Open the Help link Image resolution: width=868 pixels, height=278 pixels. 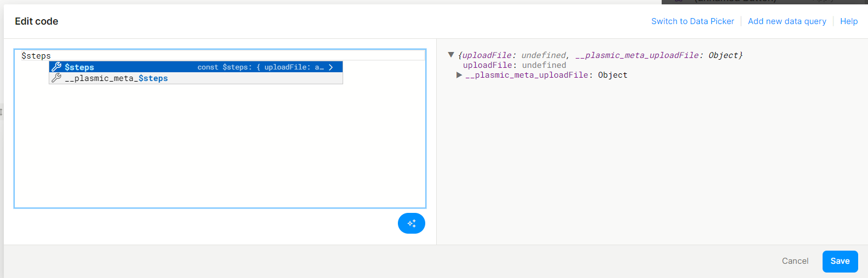pos(848,21)
